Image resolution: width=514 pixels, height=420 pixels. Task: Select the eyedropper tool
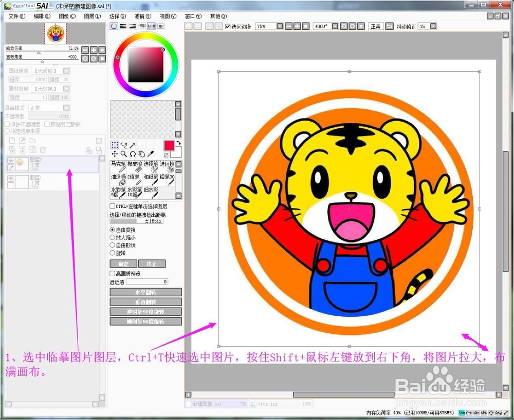151,154
